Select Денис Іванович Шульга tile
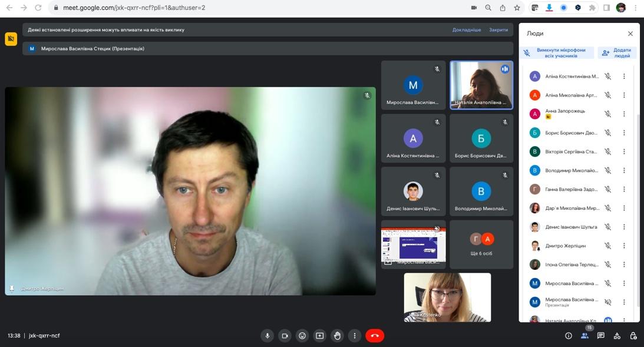This screenshot has width=644, height=347. point(413,191)
